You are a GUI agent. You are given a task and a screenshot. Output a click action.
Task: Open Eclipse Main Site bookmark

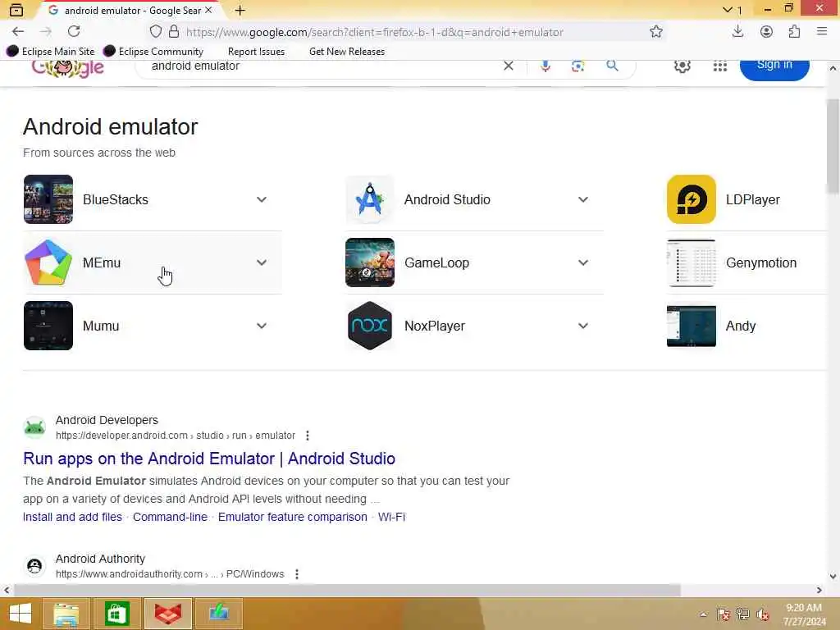[50, 52]
